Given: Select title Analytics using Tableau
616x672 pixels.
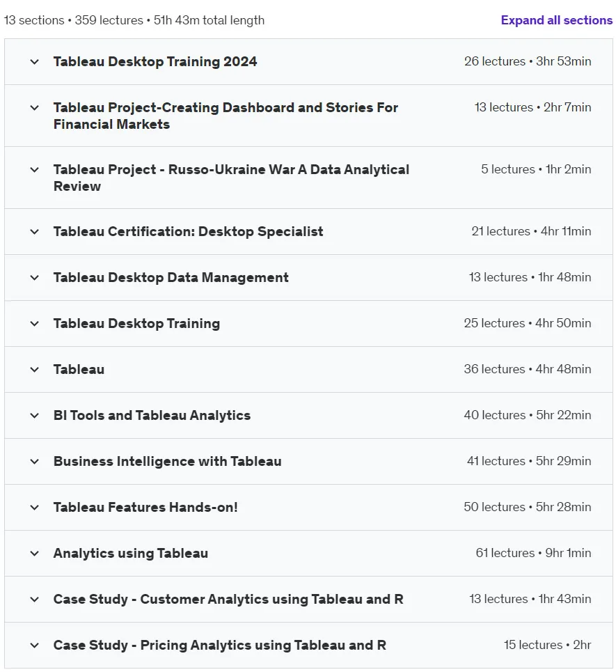Looking at the screenshot, I should click(131, 554).
